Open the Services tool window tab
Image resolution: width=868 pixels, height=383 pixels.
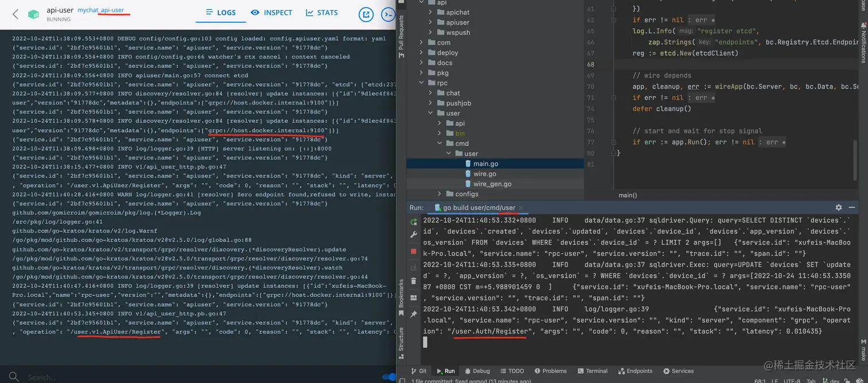(677, 371)
